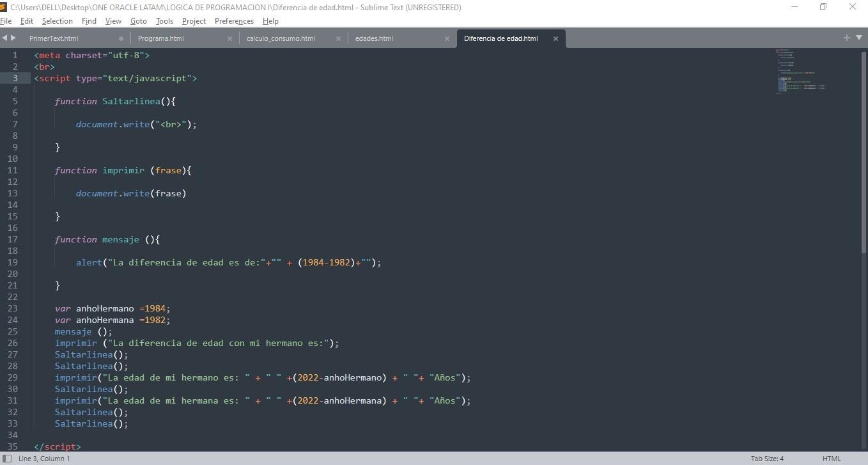Click the Line 3, Column 1 status

[x=44, y=459]
